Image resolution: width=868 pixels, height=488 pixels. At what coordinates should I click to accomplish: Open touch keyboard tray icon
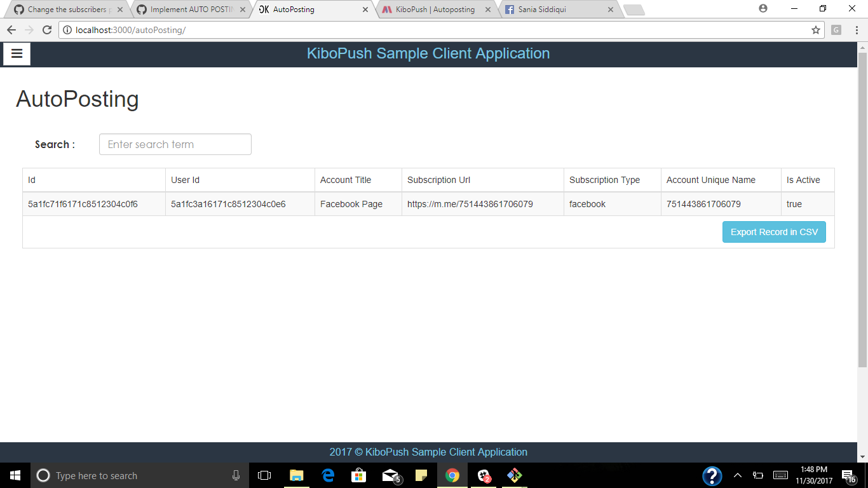pos(780,475)
